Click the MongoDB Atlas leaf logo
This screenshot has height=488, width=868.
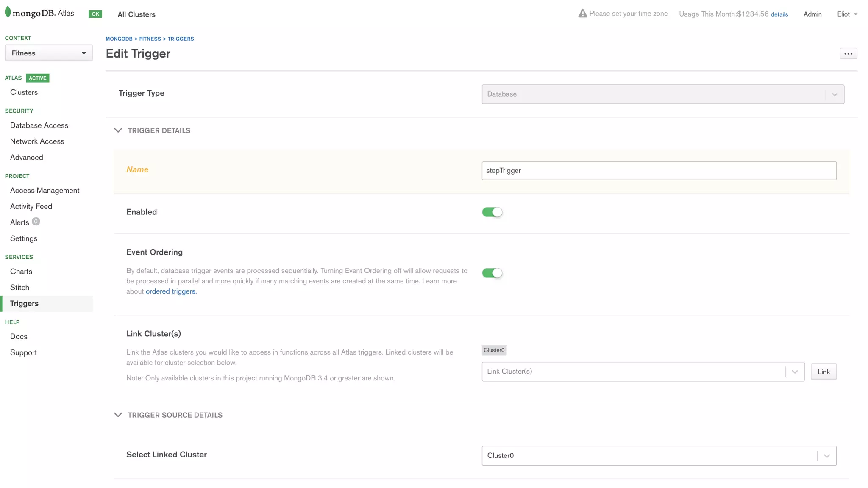(8, 12)
